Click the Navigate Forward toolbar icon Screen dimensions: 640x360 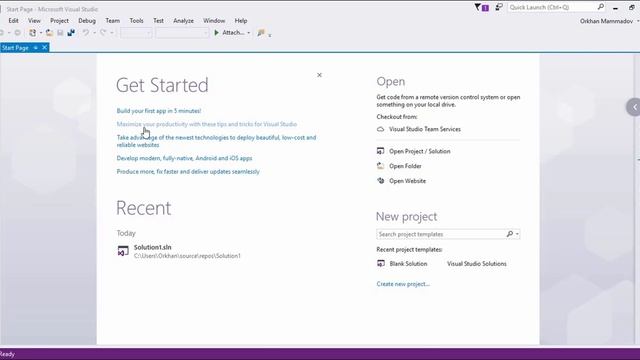pos(17,33)
